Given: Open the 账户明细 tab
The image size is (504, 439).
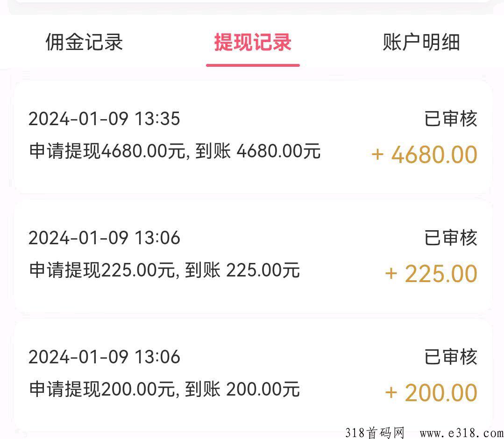Looking at the screenshot, I should pos(421,42).
